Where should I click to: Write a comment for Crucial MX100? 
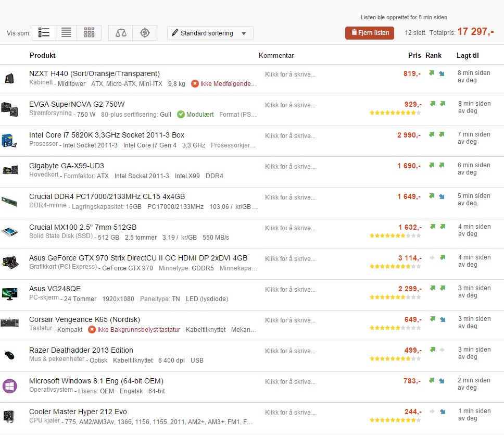[x=290, y=228]
